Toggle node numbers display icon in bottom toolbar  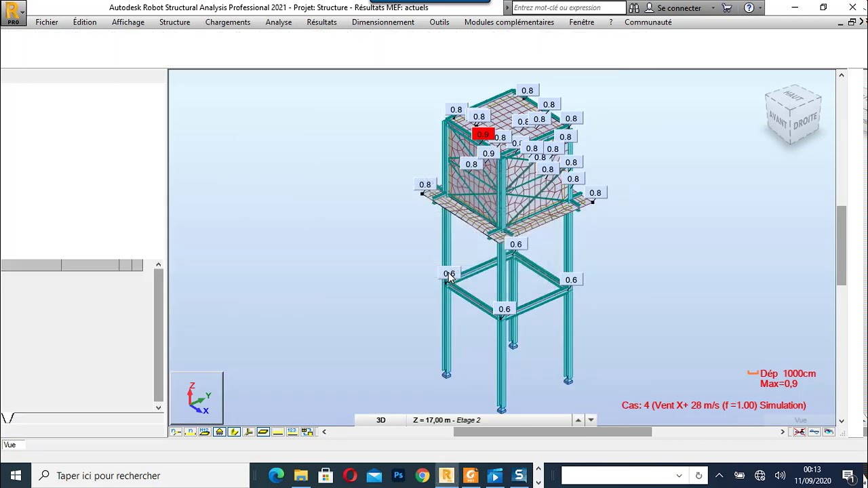[x=176, y=432]
